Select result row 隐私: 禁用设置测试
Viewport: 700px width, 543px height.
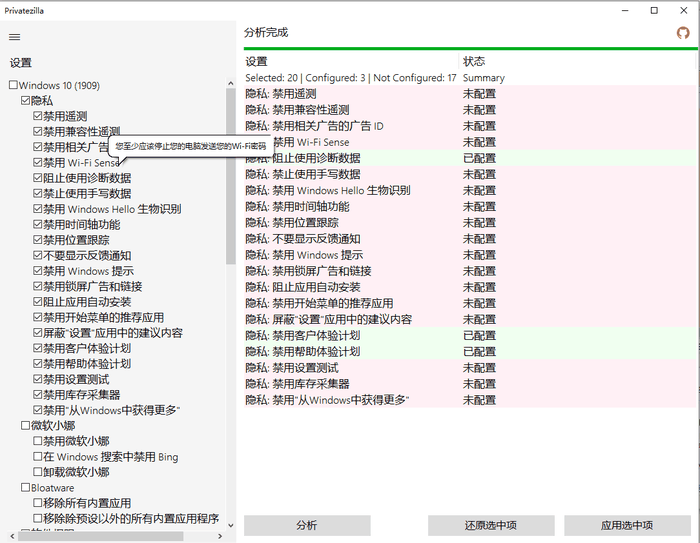470,368
